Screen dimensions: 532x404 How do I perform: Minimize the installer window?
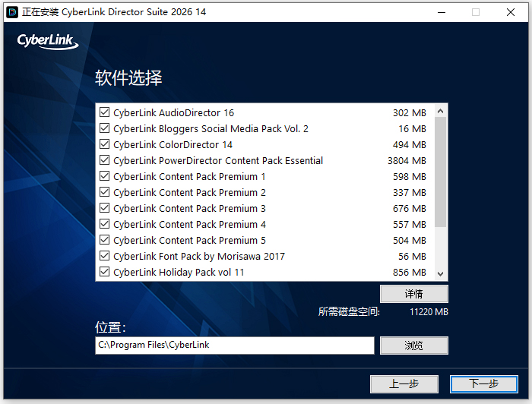441,12
